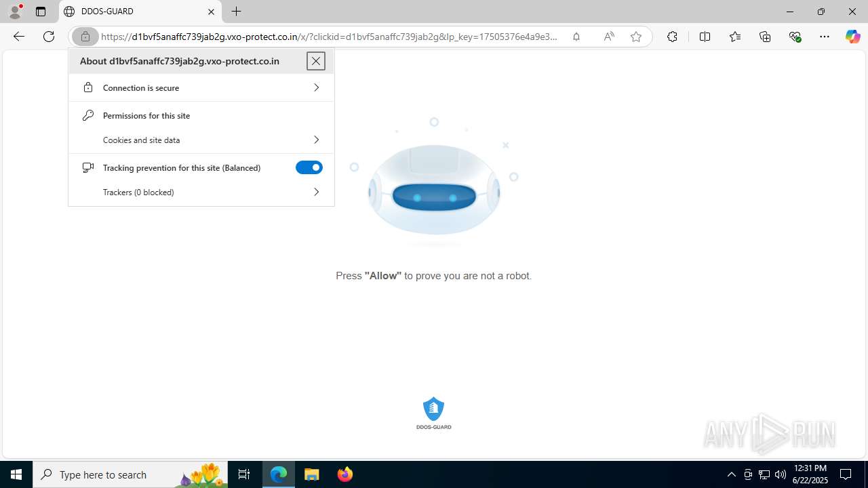Screen dimensions: 868x488
Task: Open the Meet Now tray icon
Action: tap(748, 474)
